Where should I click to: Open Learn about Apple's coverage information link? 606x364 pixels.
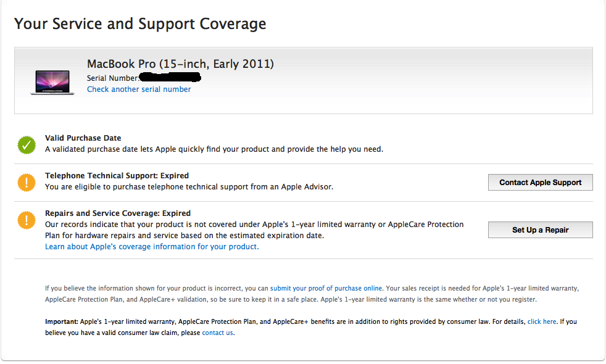tap(152, 247)
